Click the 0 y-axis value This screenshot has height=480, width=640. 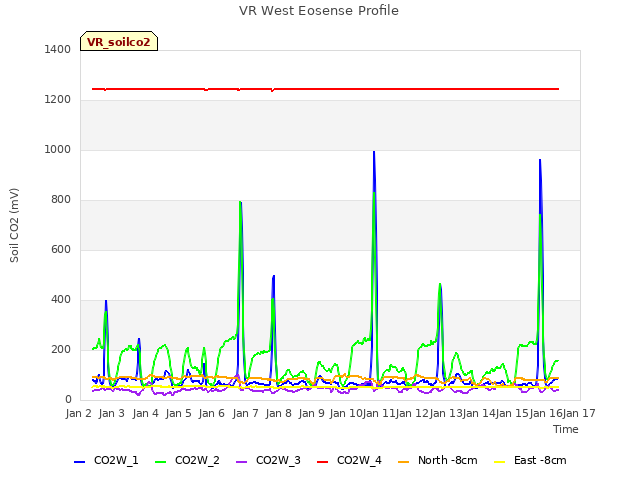[x=68, y=400]
